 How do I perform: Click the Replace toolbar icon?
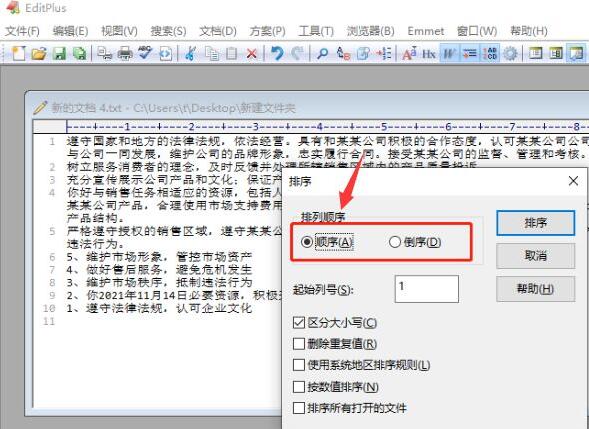(x=343, y=54)
